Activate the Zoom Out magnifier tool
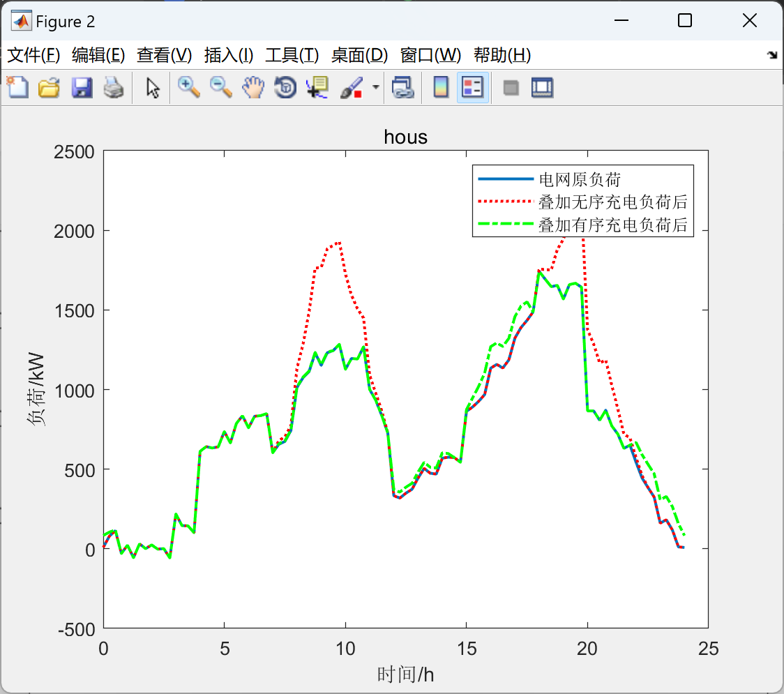The image size is (784, 694). [x=220, y=87]
